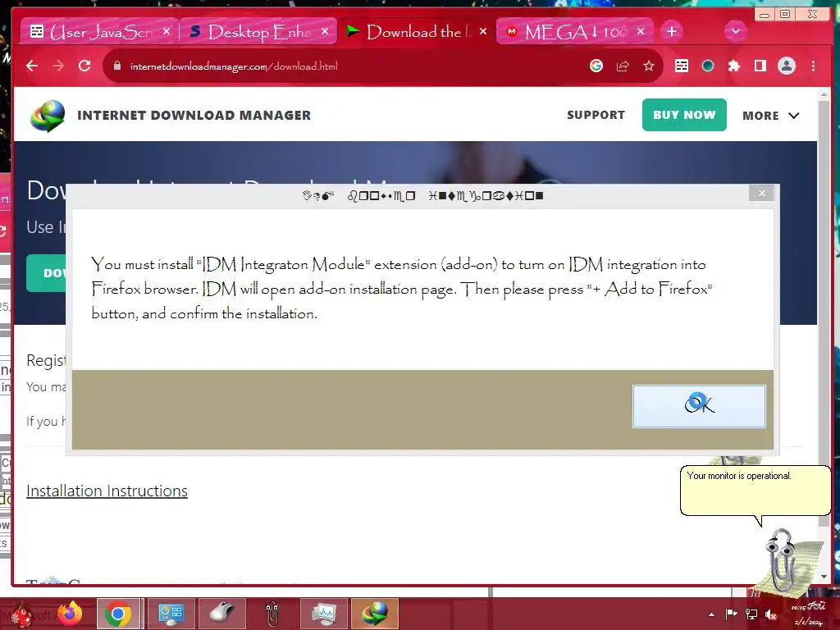
Task: Click the INTERNET DOWNLOAD MANAGER title text
Action: [x=194, y=115]
